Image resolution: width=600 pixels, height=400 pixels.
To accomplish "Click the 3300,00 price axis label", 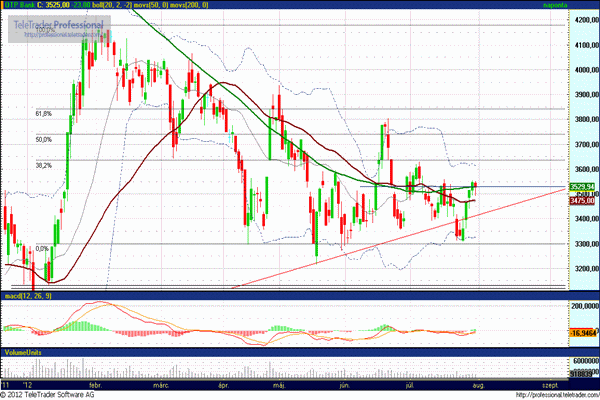I will (x=587, y=243).
